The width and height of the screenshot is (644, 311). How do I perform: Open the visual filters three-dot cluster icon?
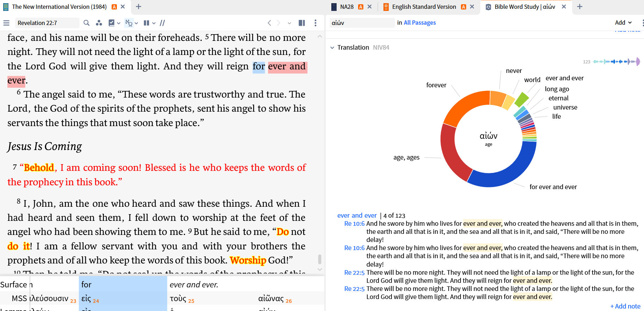point(99,23)
